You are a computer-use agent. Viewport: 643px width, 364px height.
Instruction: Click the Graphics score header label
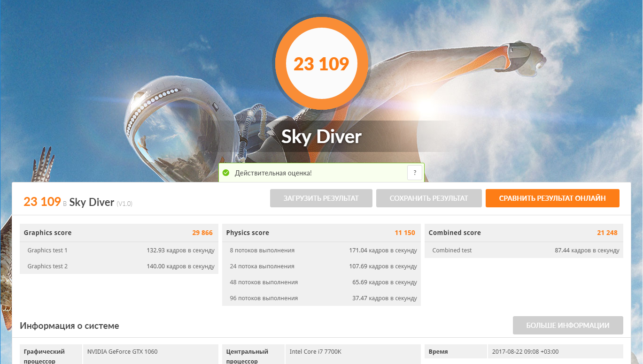pyautogui.click(x=48, y=233)
